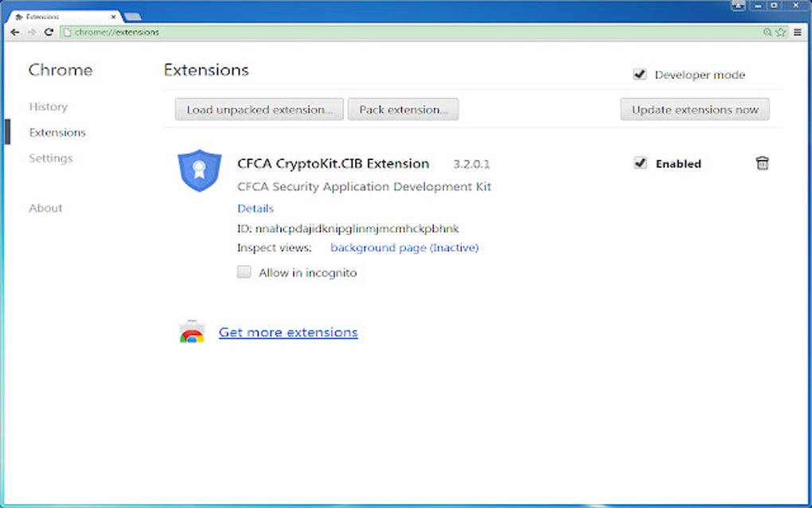Click Update extensions now

pyautogui.click(x=694, y=109)
